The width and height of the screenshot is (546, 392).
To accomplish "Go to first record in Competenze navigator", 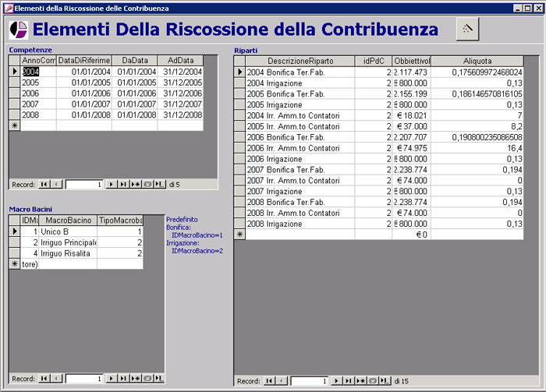I will (44, 185).
